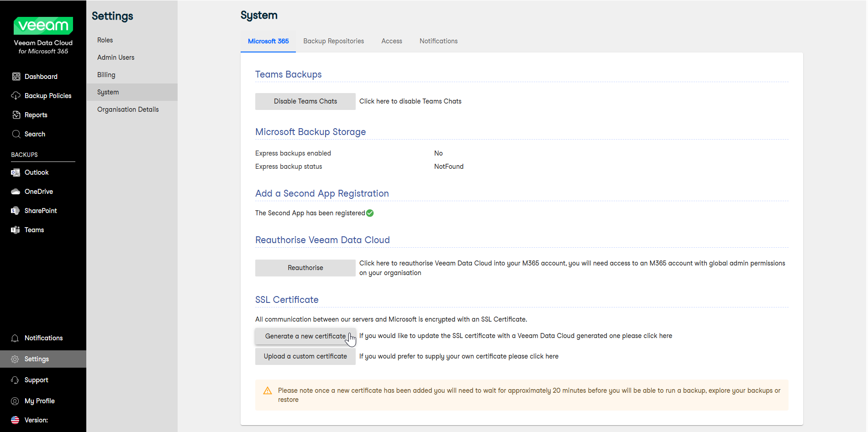Click the 'No' value for express backups
The width and height of the screenshot is (868, 432).
(438, 153)
